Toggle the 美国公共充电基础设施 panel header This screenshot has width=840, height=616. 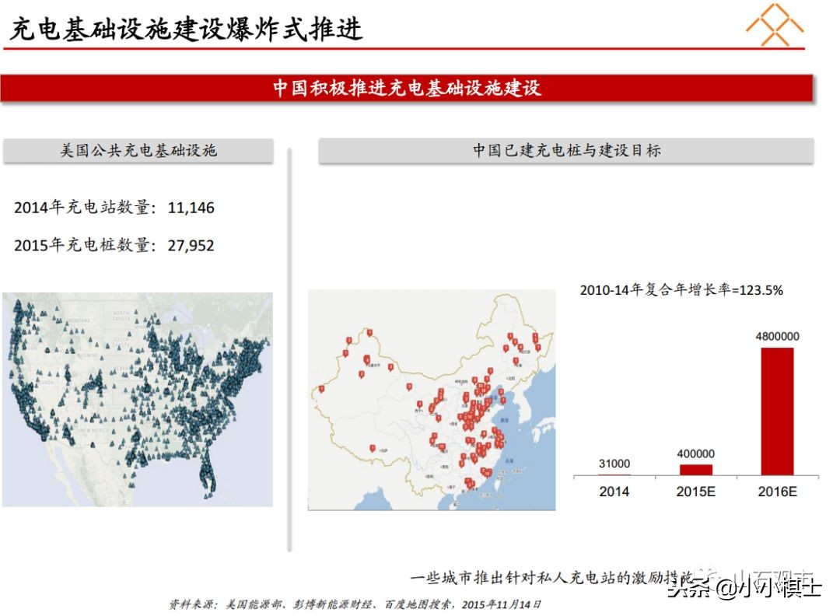coord(138,149)
